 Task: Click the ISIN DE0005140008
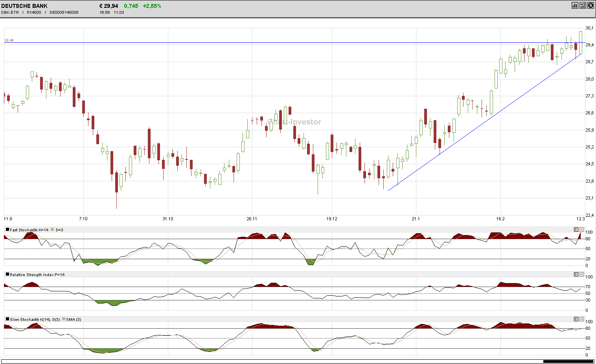64,12
